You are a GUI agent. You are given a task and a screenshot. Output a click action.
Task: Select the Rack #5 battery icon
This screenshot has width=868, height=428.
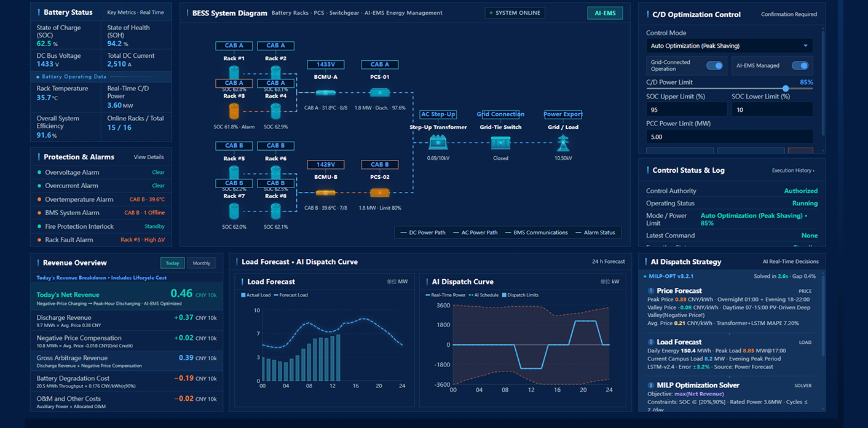(x=234, y=173)
